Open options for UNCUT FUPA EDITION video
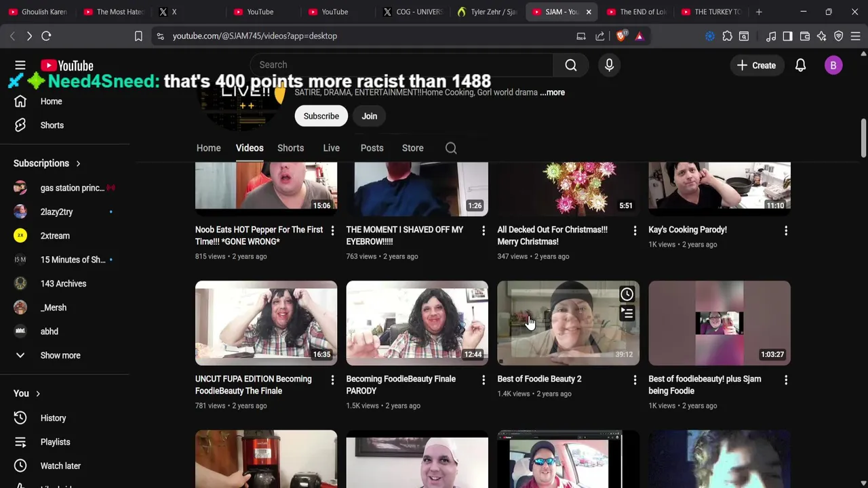Image resolution: width=868 pixels, height=488 pixels. (x=332, y=380)
